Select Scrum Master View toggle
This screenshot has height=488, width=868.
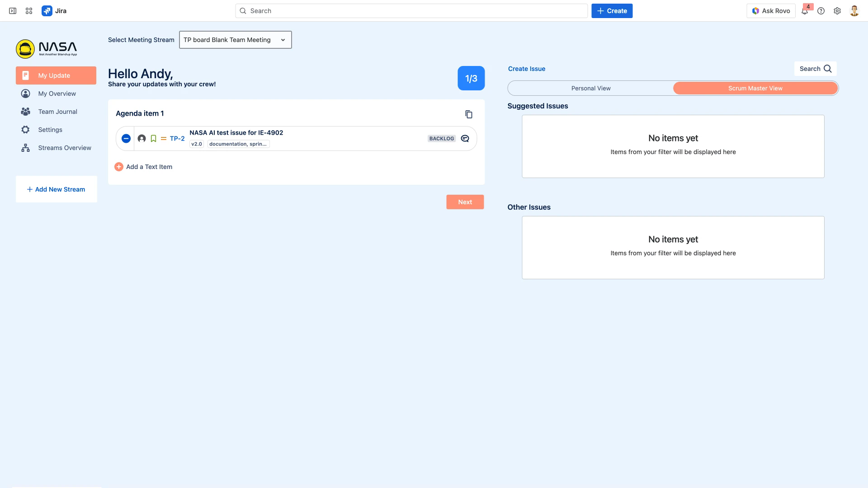click(x=755, y=88)
